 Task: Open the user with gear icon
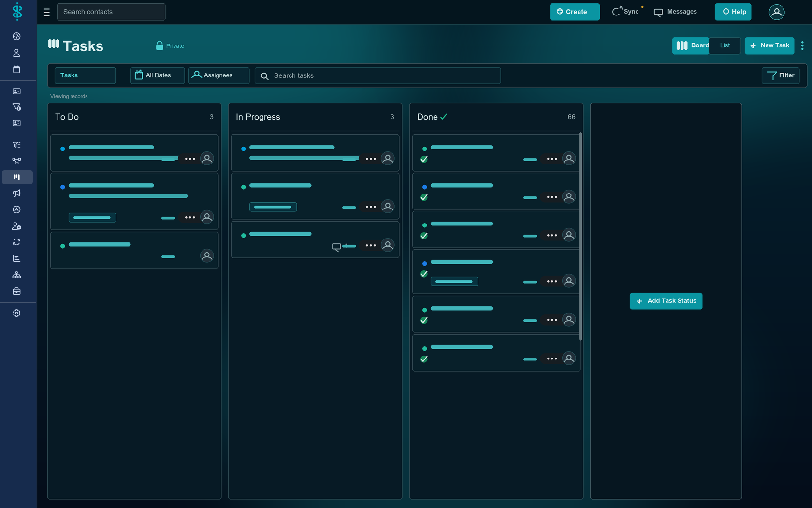16,226
